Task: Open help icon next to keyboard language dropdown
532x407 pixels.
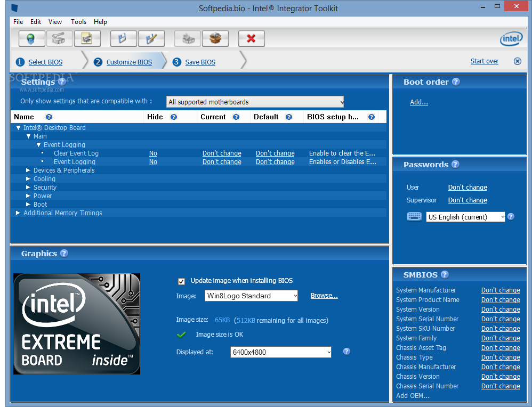Action: pyautogui.click(x=511, y=217)
